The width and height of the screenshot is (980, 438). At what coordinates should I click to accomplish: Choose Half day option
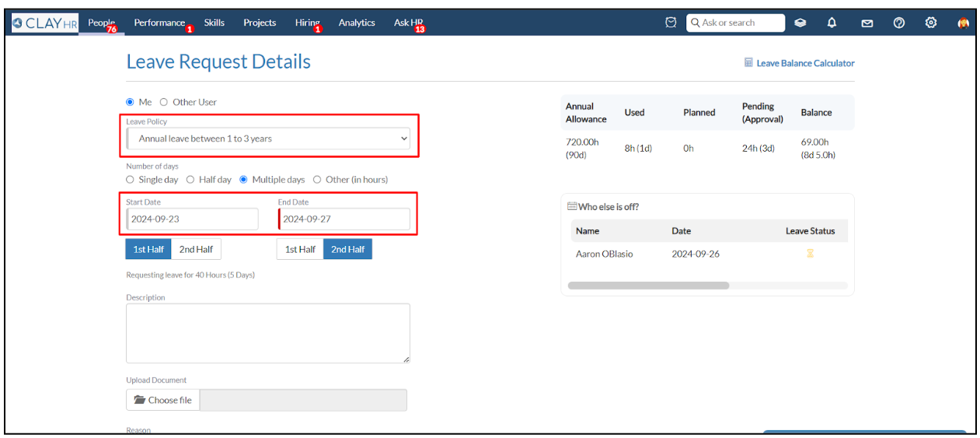(190, 180)
